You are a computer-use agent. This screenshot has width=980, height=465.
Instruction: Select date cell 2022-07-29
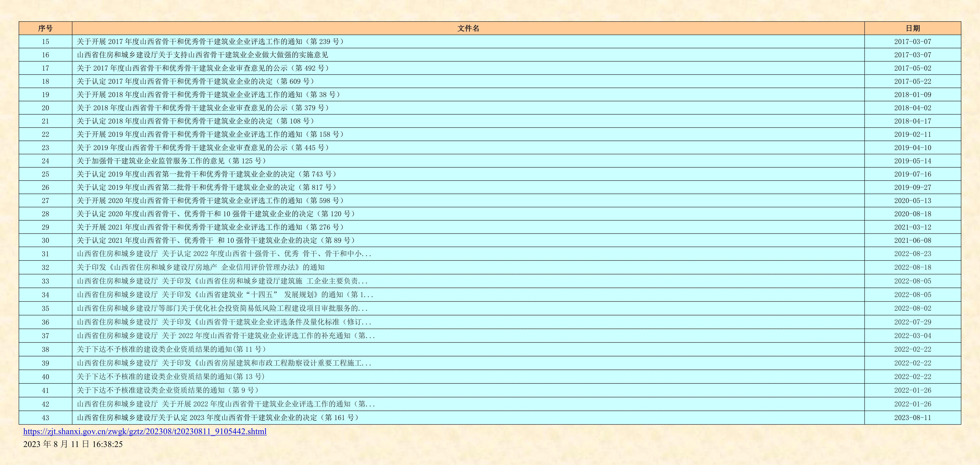(912, 322)
